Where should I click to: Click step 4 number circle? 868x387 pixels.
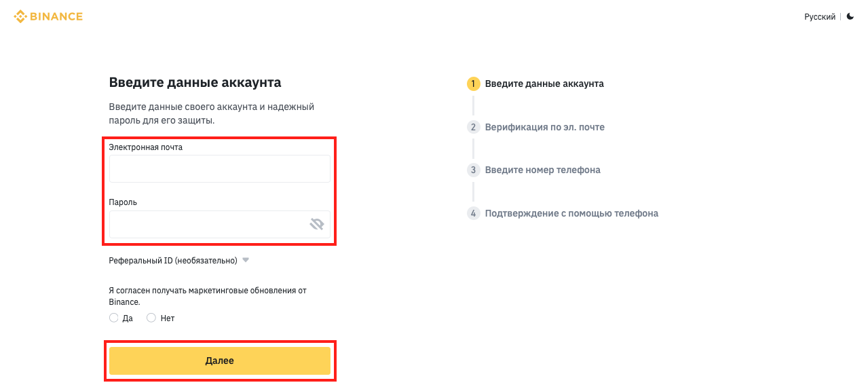tap(473, 213)
